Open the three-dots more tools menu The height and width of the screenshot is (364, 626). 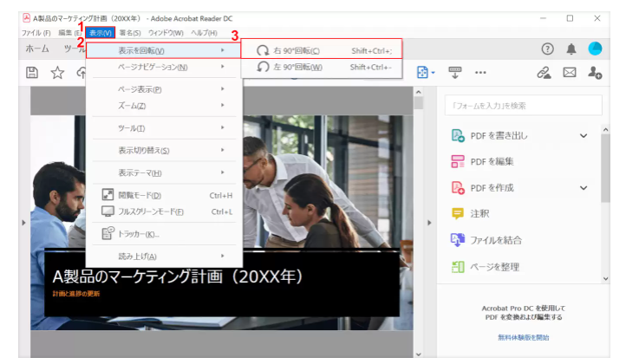(479, 73)
